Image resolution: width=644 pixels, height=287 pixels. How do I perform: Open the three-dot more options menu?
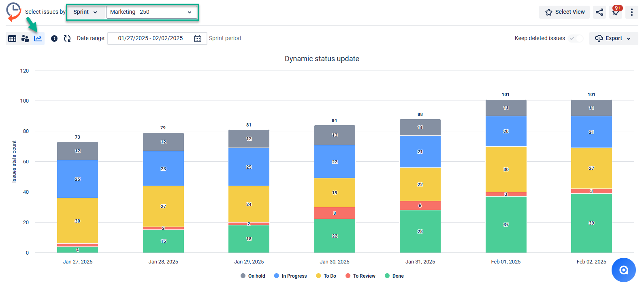point(631,12)
